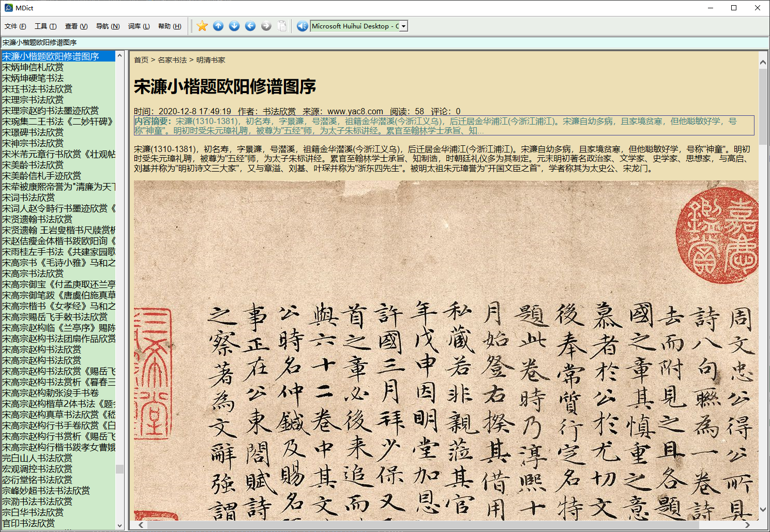Screen dimensions: 770x532
Task: Select entry 宋理宗书法欣赏
Action: pyautogui.click(x=33, y=100)
